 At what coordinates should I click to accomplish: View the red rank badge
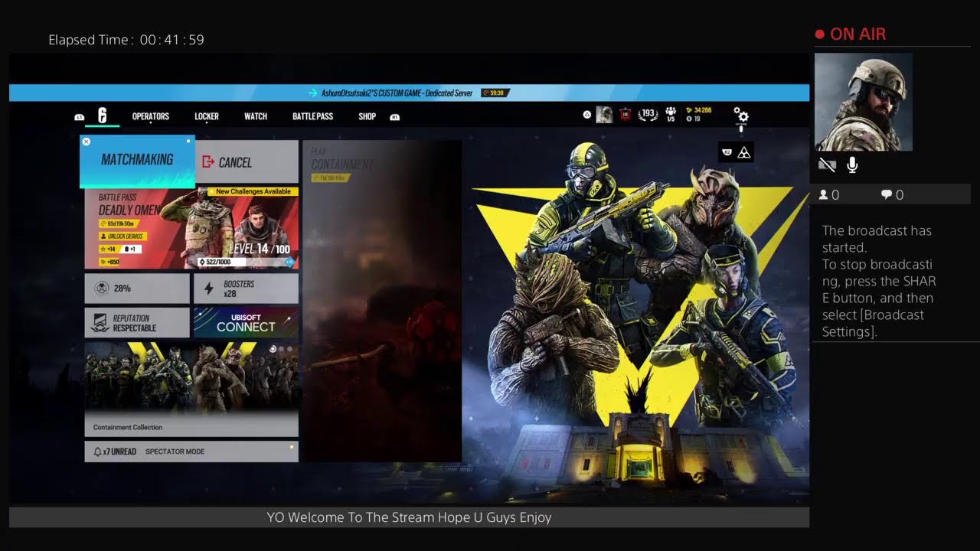(625, 115)
